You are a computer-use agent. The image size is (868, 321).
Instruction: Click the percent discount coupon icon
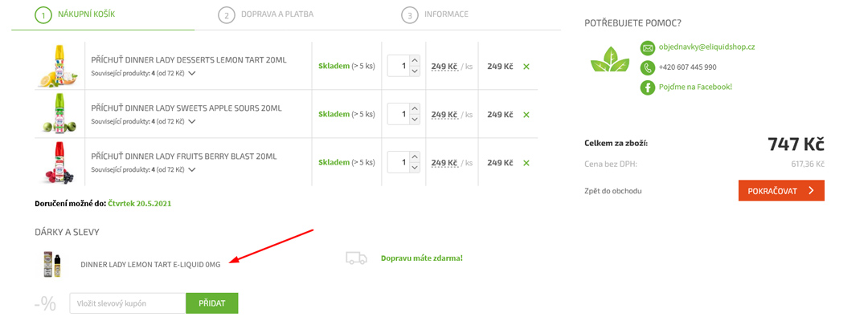tap(45, 304)
